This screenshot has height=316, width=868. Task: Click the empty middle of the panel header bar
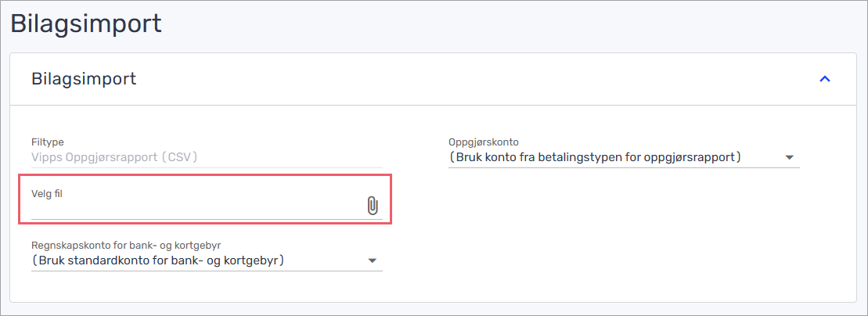[476, 78]
